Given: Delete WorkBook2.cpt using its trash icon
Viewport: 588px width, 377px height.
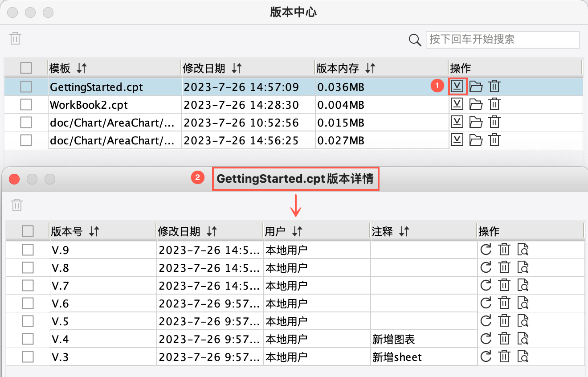Looking at the screenshot, I should (494, 104).
